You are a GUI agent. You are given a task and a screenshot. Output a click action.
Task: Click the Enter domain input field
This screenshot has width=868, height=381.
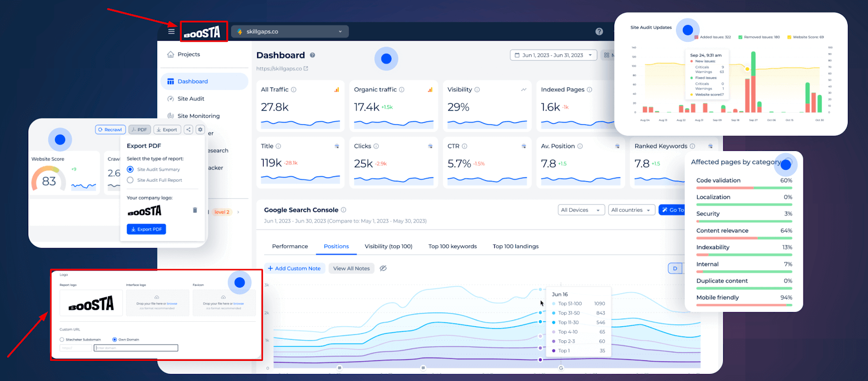(136, 348)
